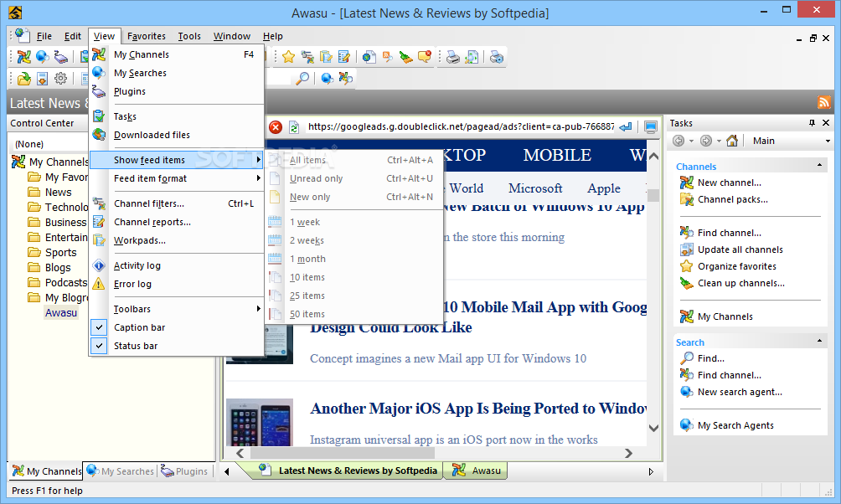The height and width of the screenshot is (504, 841).
Task: Open the File menu
Action: point(44,36)
